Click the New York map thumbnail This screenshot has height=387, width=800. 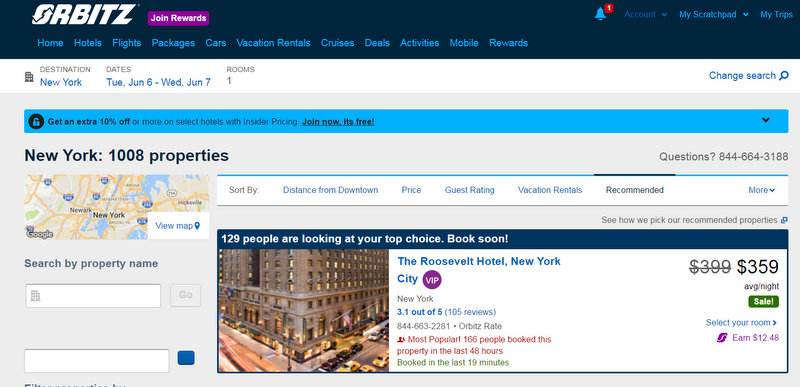click(x=116, y=207)
